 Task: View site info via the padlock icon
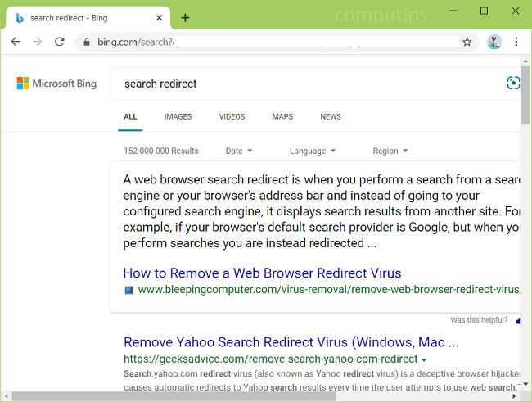[87, 42]
